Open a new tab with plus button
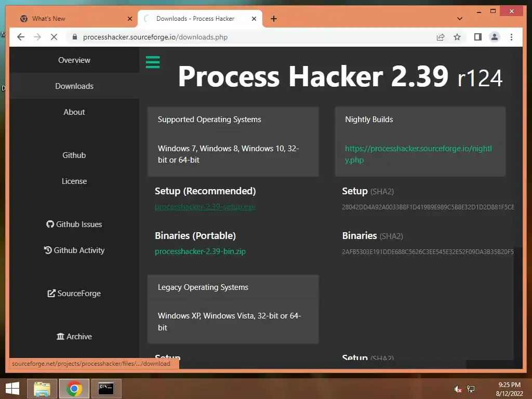 click(273, 19)
